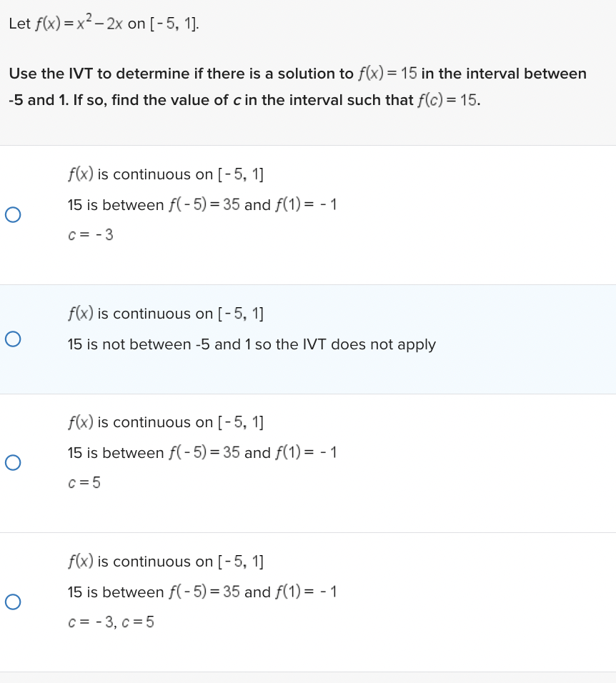Click "f(x) is continuous" line in fourth answer option
Image resolution: width=616 pixels, height=683 pixels.
(166, 562)
